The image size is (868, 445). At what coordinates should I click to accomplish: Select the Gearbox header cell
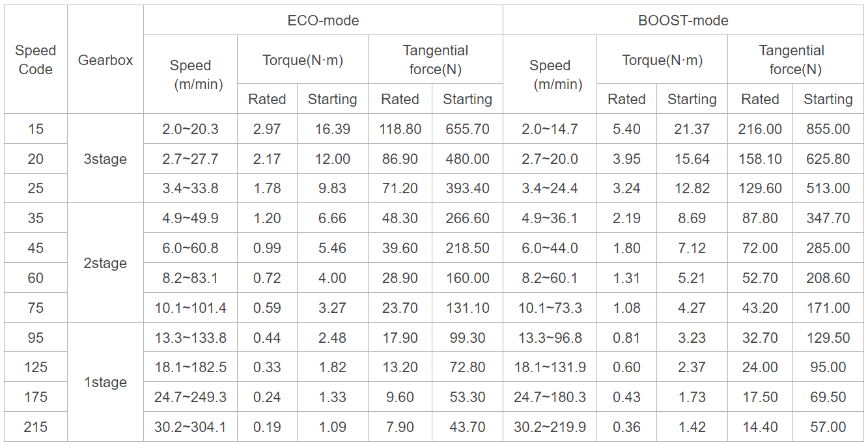point(105,60)
